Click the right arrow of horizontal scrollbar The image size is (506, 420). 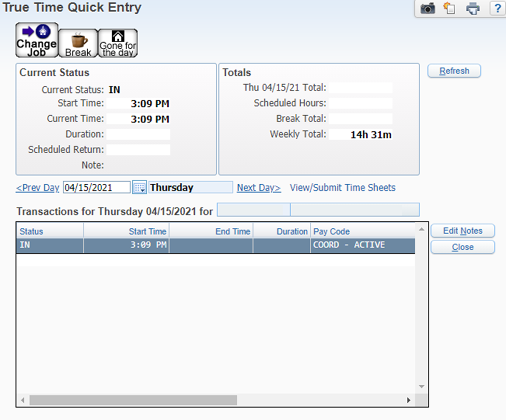pos(408,400)
